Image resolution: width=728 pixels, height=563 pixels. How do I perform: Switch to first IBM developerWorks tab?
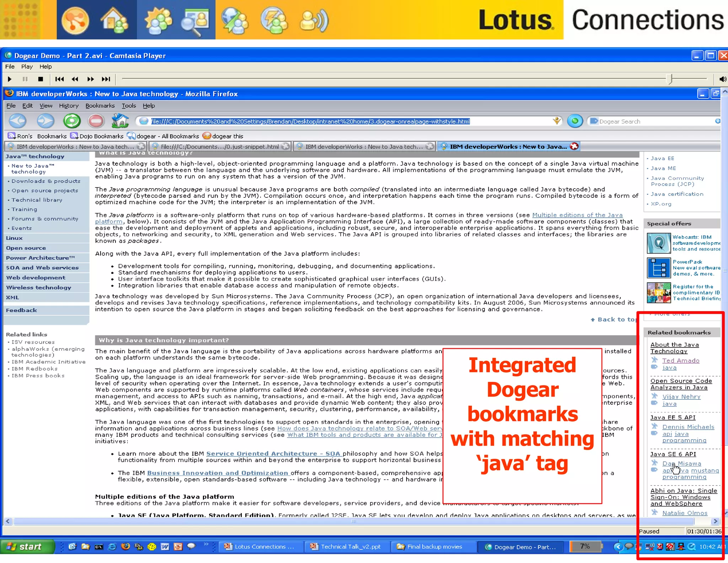click(75, 147)
